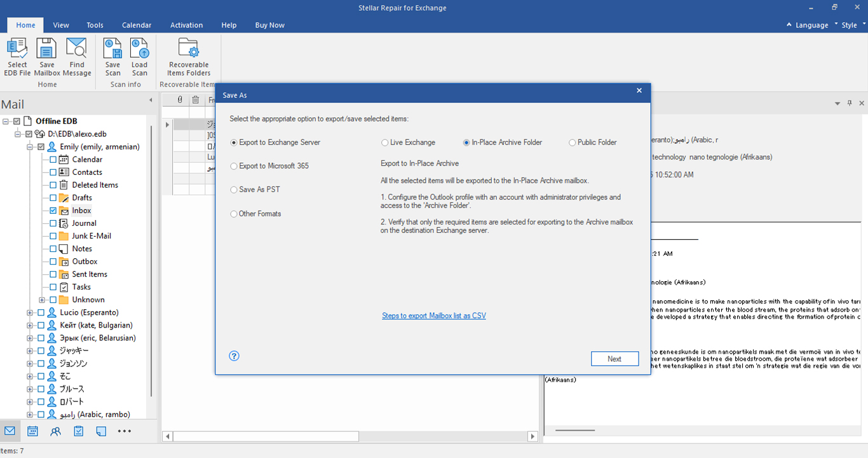Select the Deleted Items folder
Viewport: 868px width, 458px height.
coord(95,185)
